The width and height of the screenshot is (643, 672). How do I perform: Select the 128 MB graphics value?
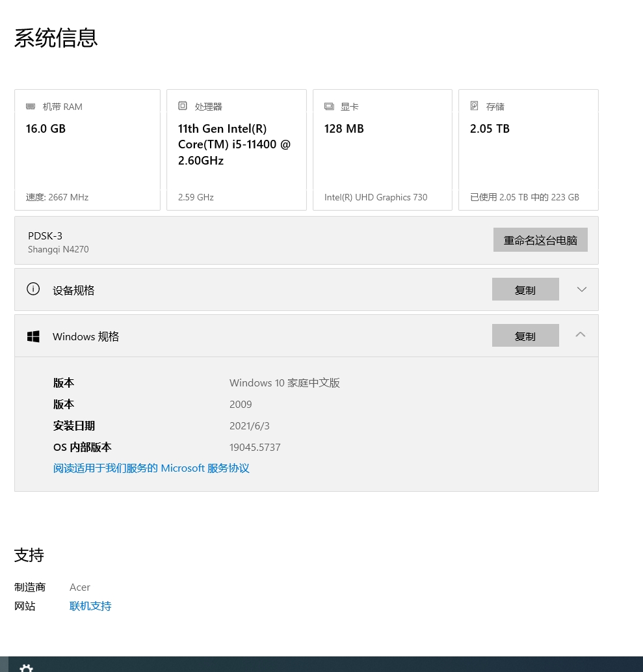(x=344, y=129)
